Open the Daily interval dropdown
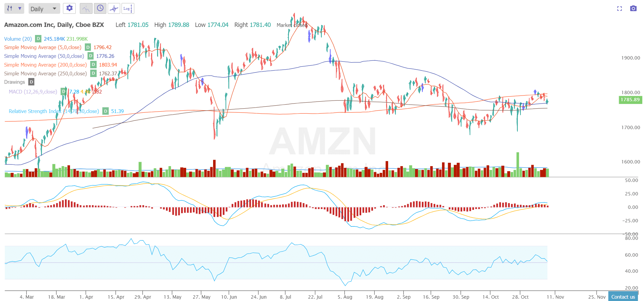This screenshot has width=644, height=301. tap(44, 9)
